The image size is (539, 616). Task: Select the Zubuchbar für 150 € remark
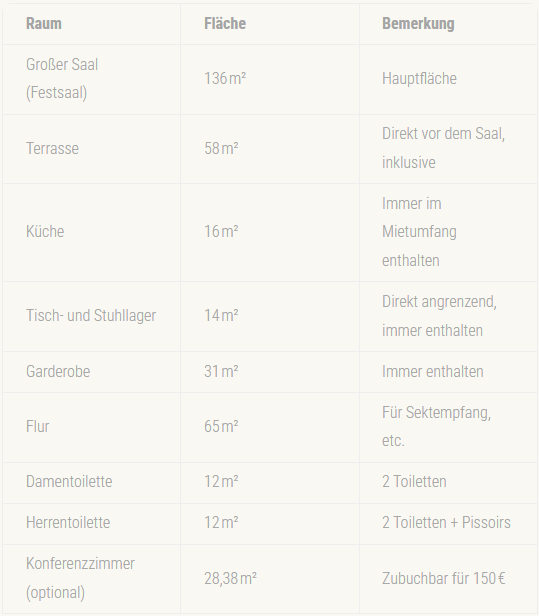[x=444, y=579]
